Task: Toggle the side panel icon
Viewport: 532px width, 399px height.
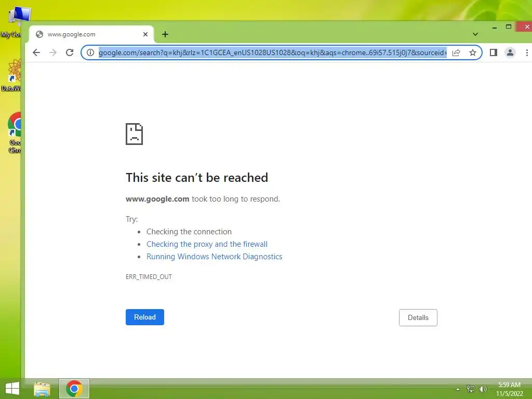Action: point(494,52)
